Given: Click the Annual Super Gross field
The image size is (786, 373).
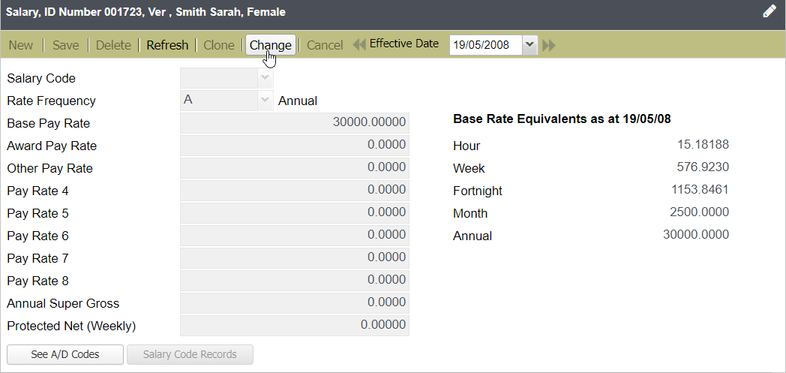Looking at the screenshot, I should point(295,303).
